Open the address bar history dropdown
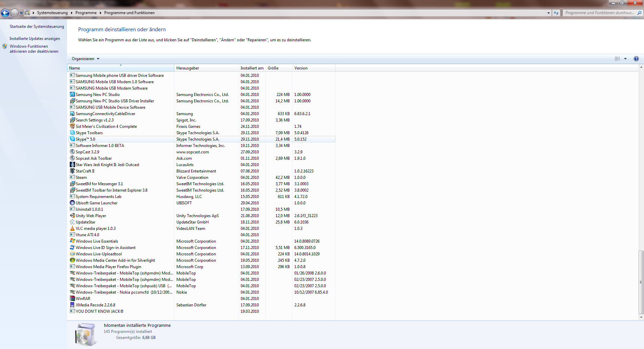 coord(548,13)
